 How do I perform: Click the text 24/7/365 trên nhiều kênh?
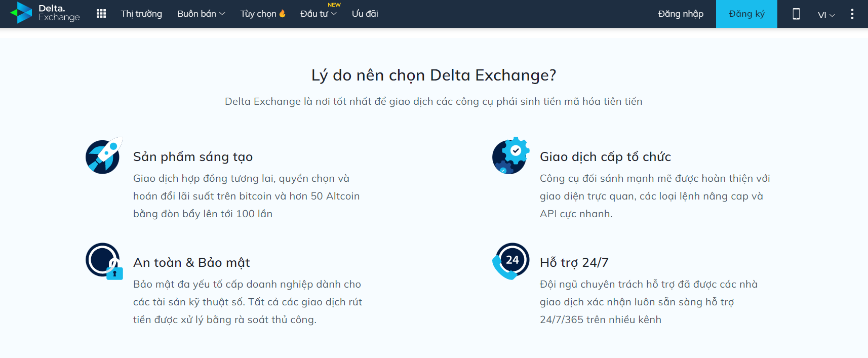(x=601, y=320)
